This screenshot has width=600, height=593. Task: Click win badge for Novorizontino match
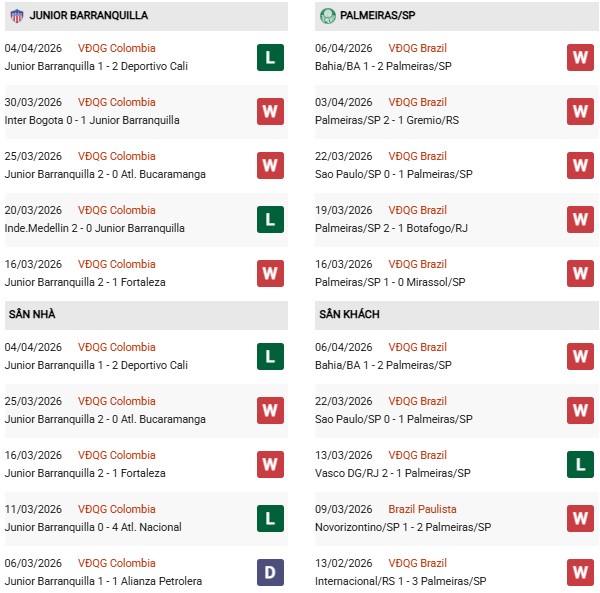pos(580,518)
